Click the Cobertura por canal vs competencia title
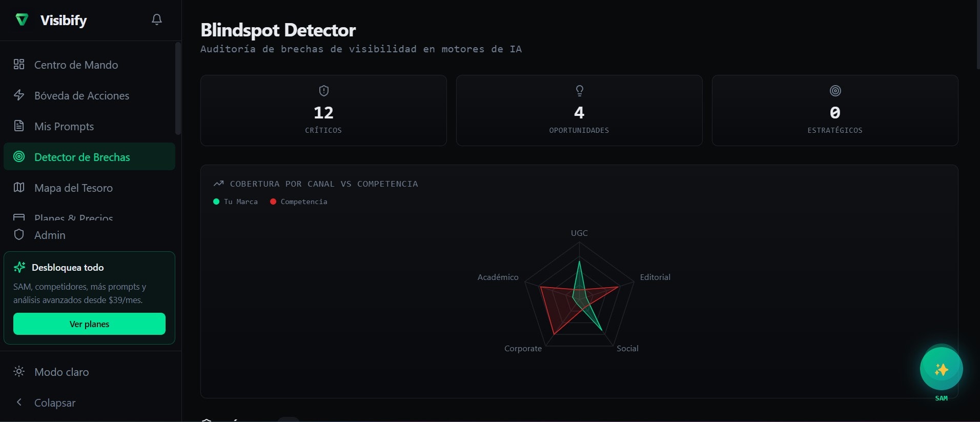The image size is (980, 422). tap(324, 184)
